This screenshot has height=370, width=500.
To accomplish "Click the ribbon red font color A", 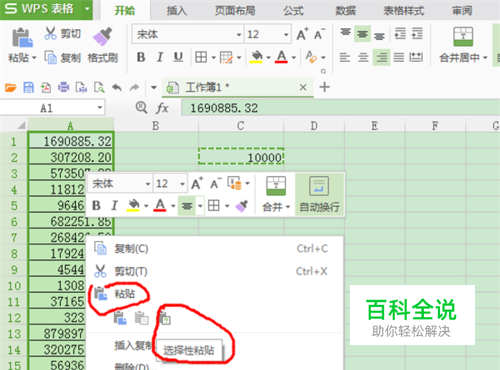I will (x=281, y=57).
